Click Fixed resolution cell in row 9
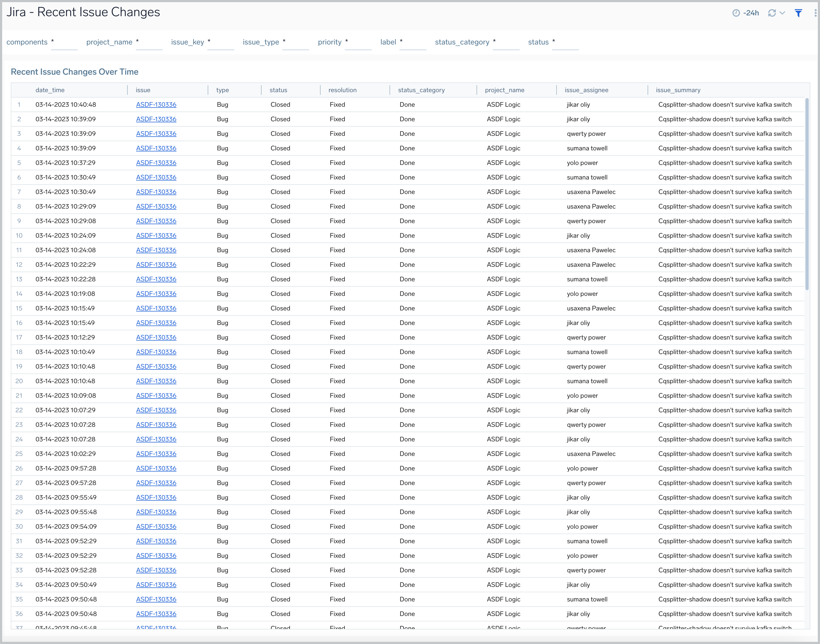The image size is (820, 644). coord(337,221)
